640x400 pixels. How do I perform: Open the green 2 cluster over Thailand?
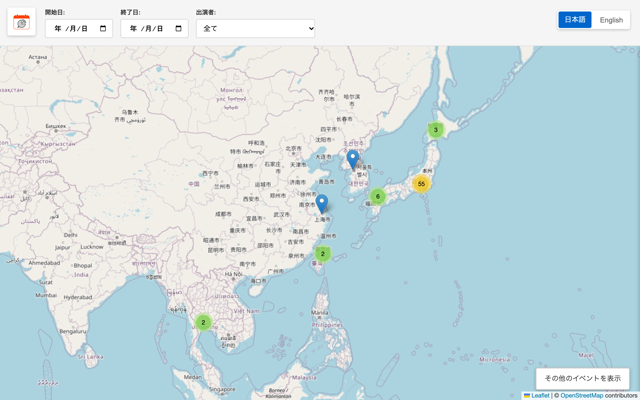[203, 322]
